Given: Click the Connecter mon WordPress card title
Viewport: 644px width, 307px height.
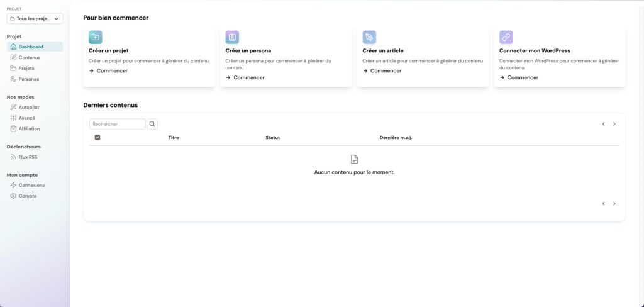Looking at the screenshot, I should (535, 50).
